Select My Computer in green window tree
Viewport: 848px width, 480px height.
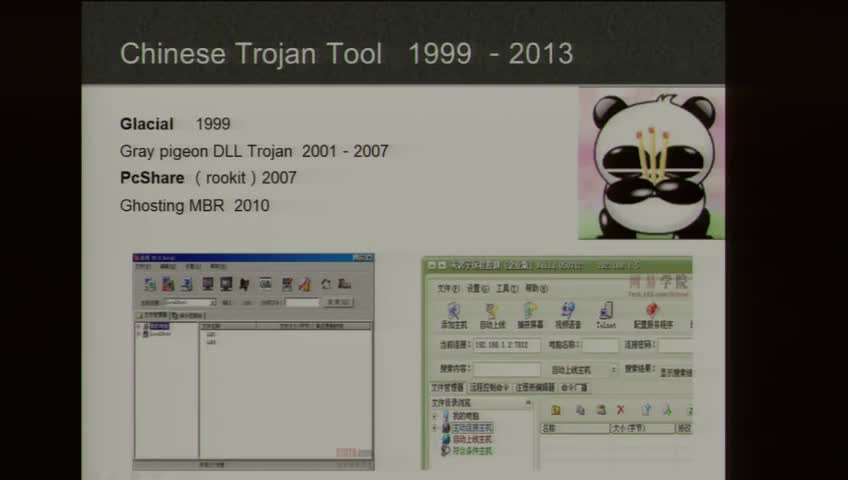click(x=465, y=416)
